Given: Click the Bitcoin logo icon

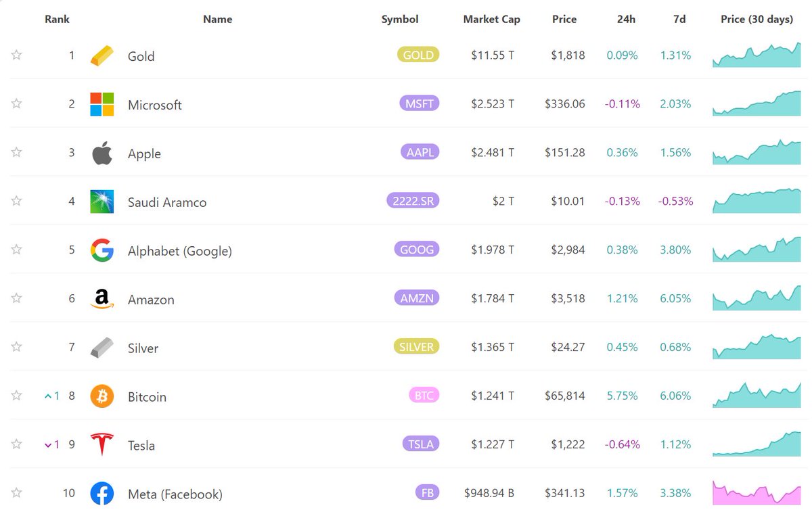Looking at the screenshot, I should click(102, 396).
